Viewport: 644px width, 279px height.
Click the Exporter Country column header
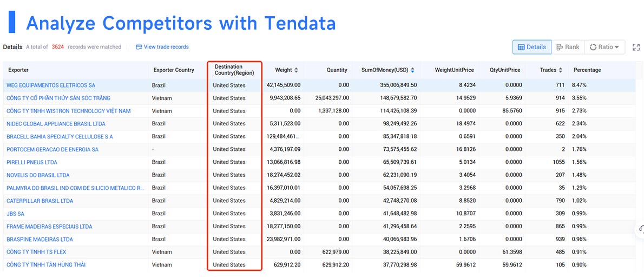click(x=174, y=70)
